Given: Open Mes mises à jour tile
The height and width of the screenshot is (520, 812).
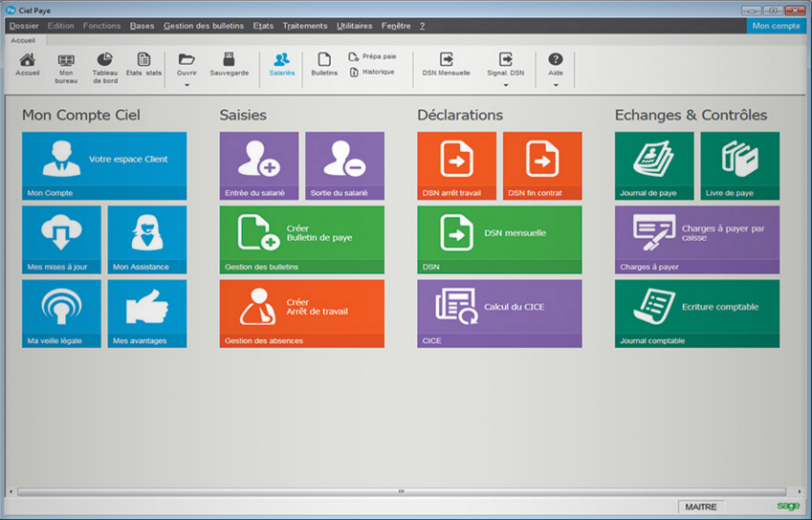Looking at the screenshot, I should pyautogui.click(x=61, y=240).
